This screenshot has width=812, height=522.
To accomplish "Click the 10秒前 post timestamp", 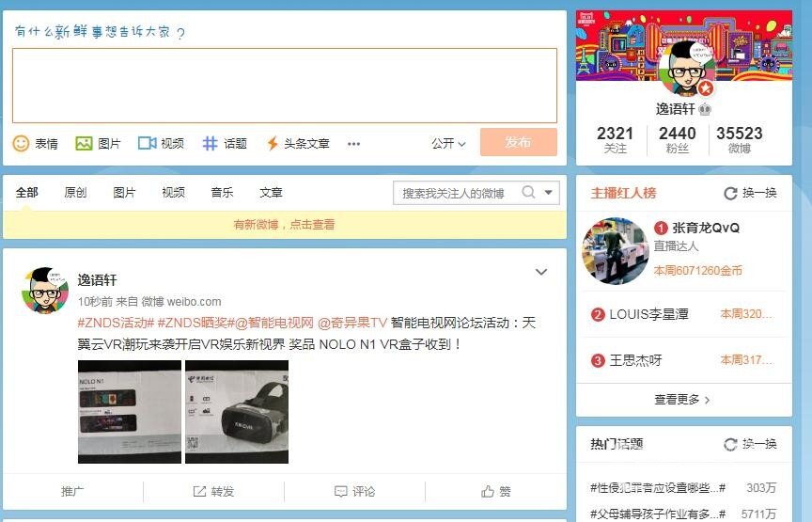I will pyautogui.click(x=95, y=301).
